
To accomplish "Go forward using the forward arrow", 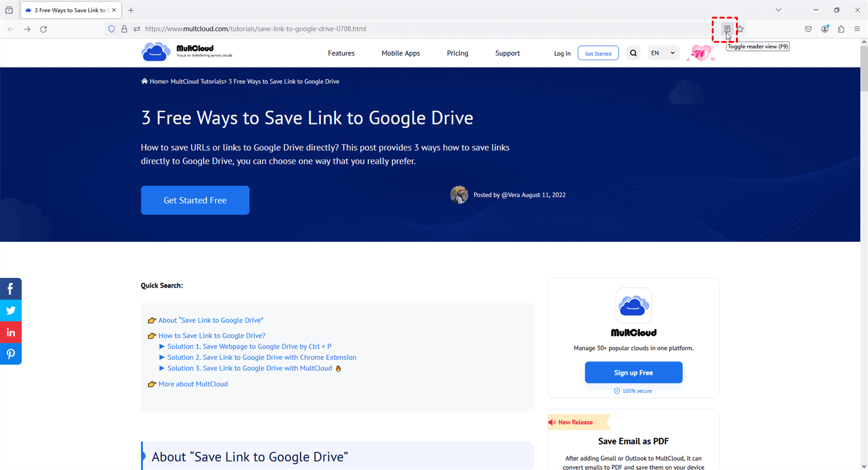I will click(27, 29).
